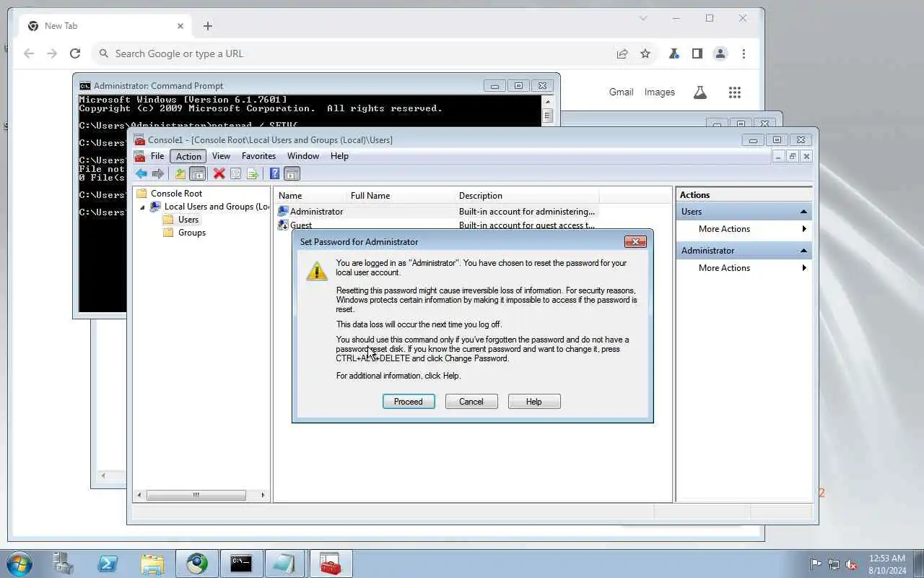Click the Name column header
Screen dimensions: 924x578
pyautogui.click(x=310, y=196)
